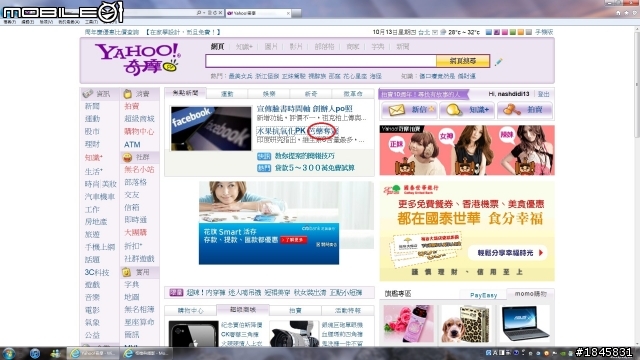
Task: Click the weather icon near temperature
Action: 443,32
